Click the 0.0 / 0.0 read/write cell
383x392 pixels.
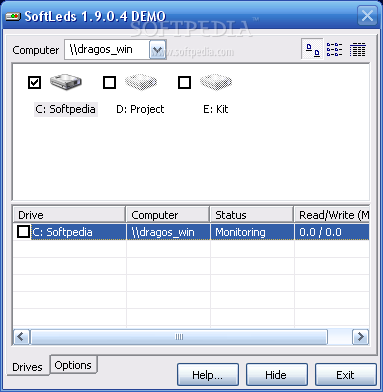[x=332, y=232]
